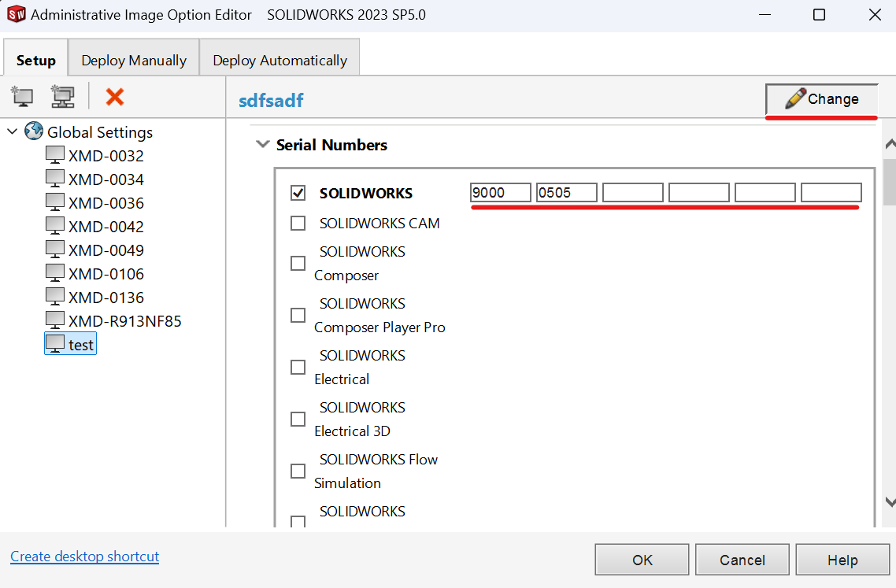Click the Global Settings globe icon
896x588 pixels.
pos(34,131)
